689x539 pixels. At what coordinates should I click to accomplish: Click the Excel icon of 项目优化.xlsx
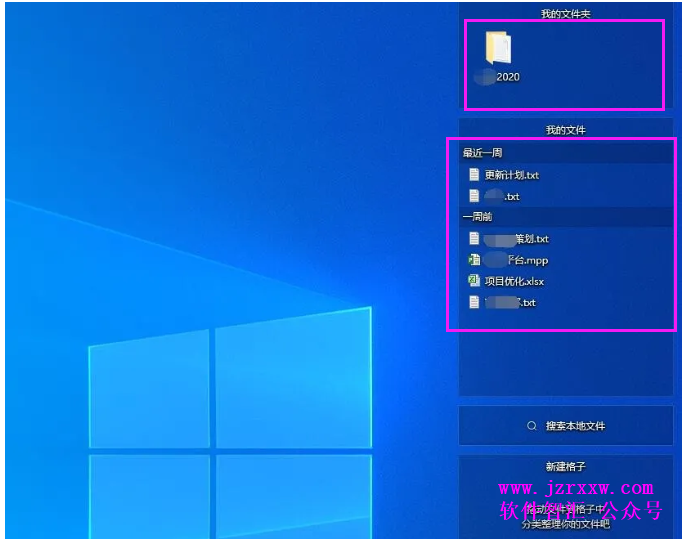(x=474, y=281)
